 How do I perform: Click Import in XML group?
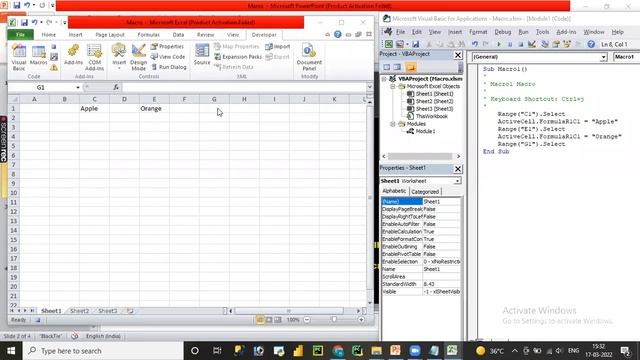[x=278, y=47]
